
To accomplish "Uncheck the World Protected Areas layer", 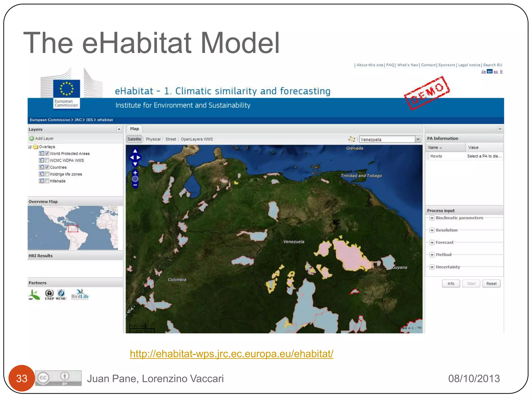I will [x=47, y=154].
